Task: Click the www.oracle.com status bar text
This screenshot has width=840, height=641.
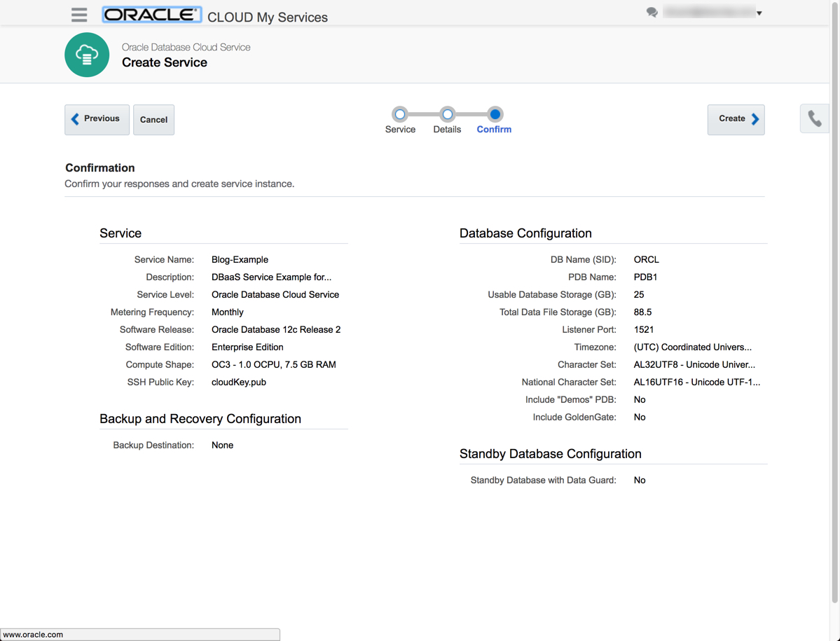Action: 33,635
